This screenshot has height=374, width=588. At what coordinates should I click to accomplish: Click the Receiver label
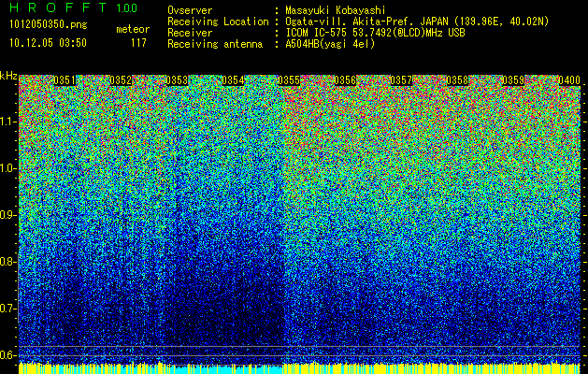coord(190,33)
